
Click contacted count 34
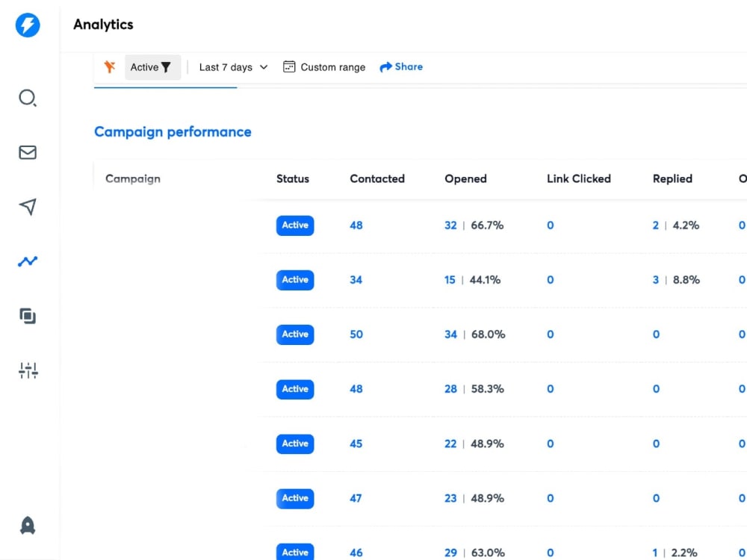[356, 280]
